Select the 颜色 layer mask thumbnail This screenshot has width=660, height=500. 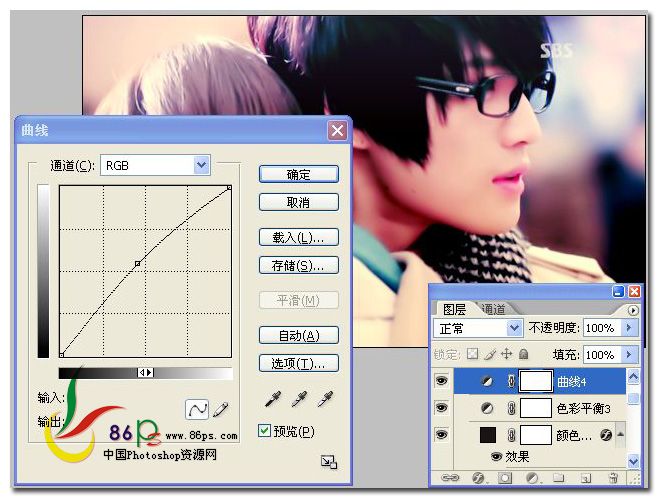pos(535,435)
